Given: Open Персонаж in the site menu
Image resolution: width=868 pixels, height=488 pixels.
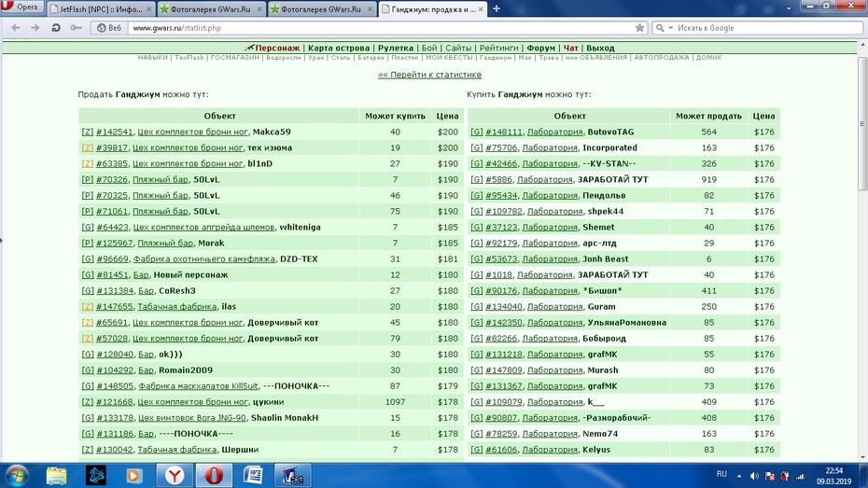Looking at the screenshot, I should point(277,49).
